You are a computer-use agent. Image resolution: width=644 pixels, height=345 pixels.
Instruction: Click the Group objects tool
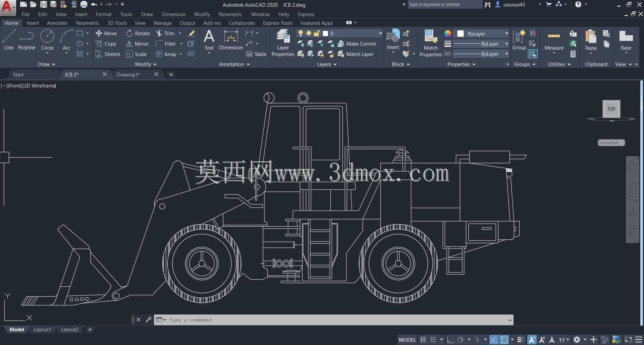(x=519, y=40)
